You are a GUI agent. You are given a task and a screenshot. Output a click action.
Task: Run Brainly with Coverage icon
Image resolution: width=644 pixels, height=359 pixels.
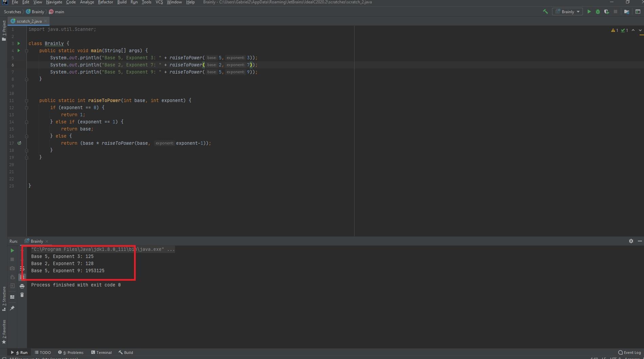606,12
